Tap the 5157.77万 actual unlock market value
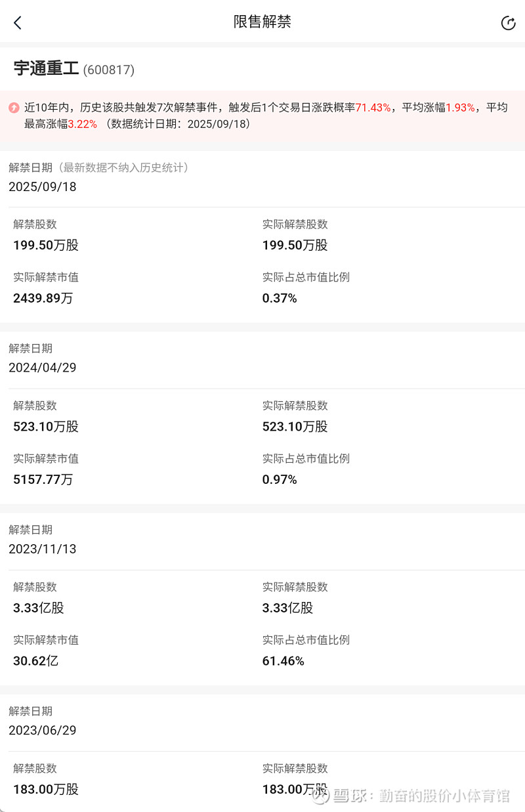Viewport: 525px width, 812px height. 43,479
